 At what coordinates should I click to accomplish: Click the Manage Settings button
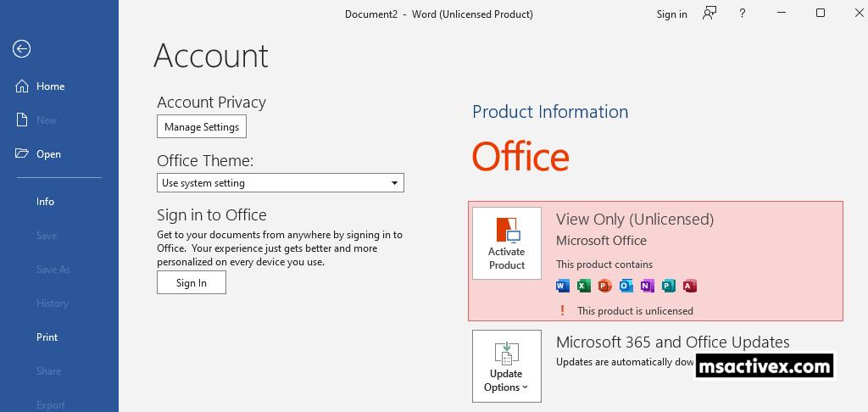point(202,127)
